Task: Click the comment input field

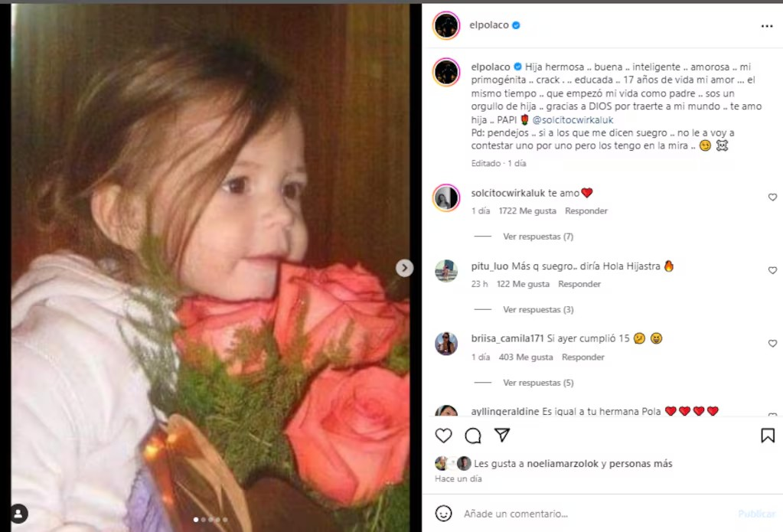Action: 589,514
